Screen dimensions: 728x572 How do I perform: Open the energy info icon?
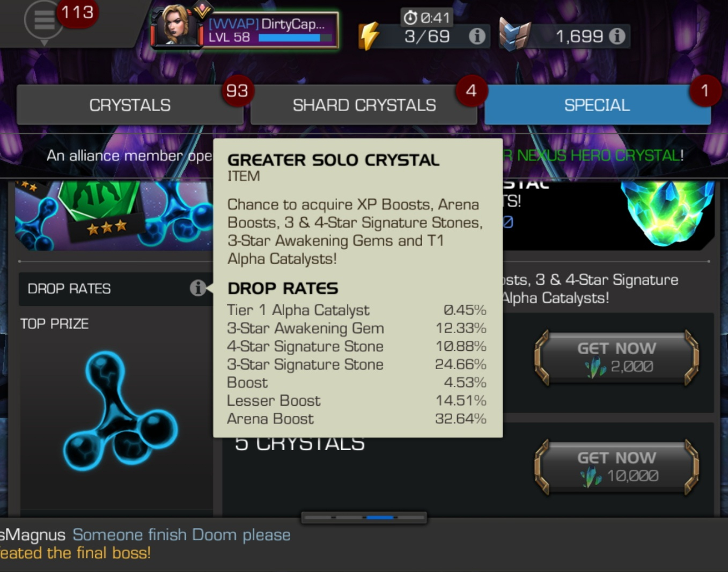pyautogui.click(x=477, y=36)
